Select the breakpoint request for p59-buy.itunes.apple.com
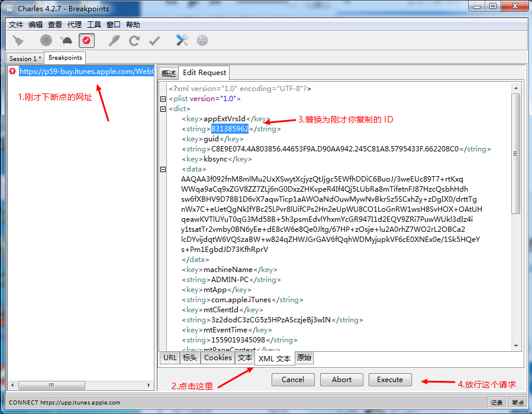 coord(86,72)
